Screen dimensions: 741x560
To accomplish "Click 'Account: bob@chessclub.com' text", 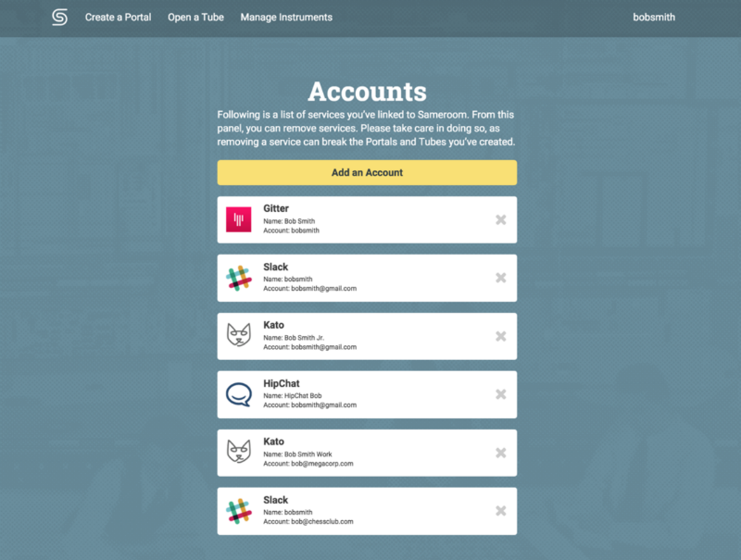I will pos(308,522).
